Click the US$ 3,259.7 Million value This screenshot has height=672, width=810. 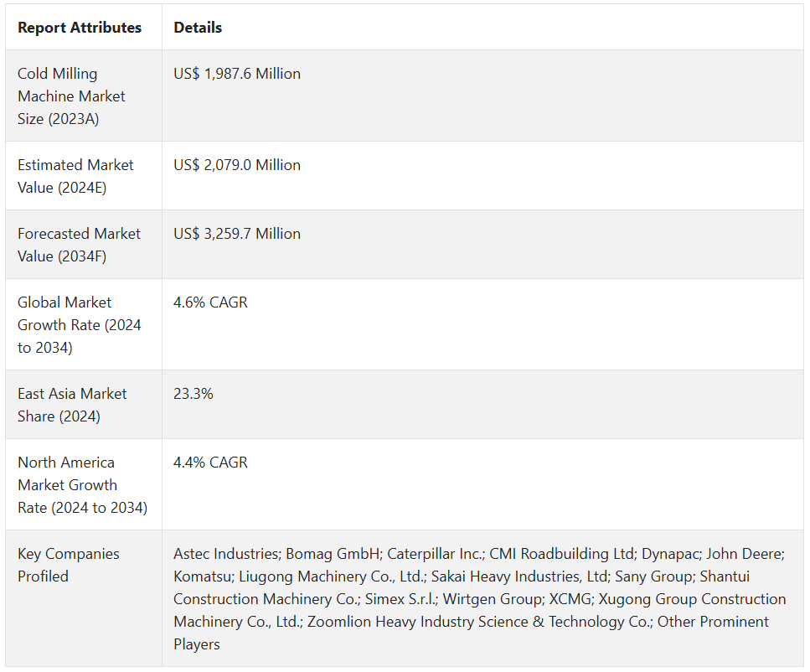[x=237, y=234]
